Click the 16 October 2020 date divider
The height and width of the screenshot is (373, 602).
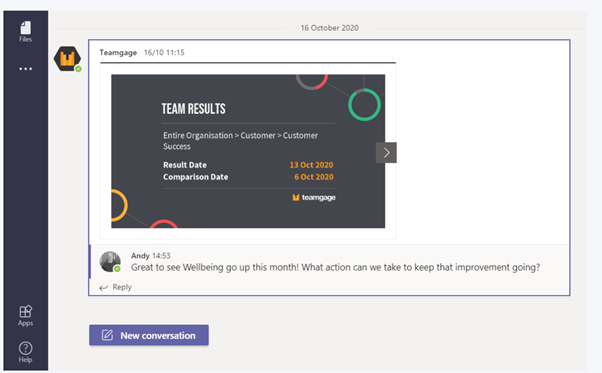(x=329, y=28)
